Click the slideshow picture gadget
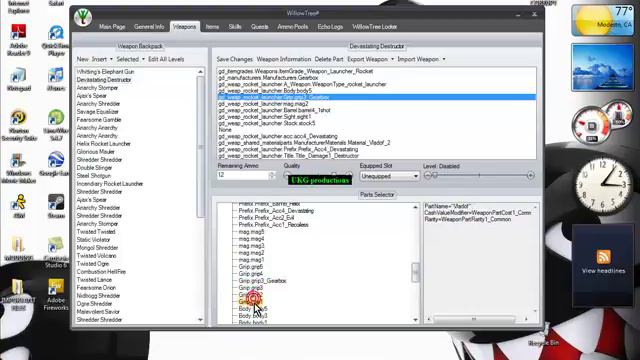640x360 pixels. coord(603,67)
